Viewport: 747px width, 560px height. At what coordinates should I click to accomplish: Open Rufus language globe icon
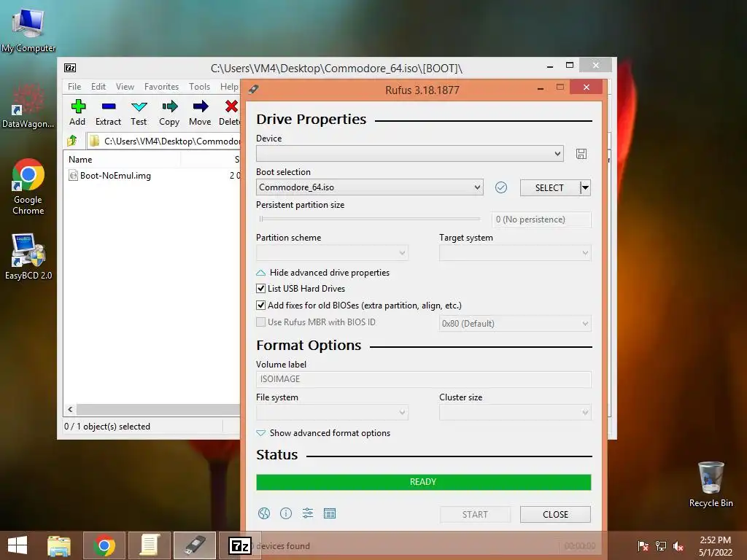tap(264, 513)
